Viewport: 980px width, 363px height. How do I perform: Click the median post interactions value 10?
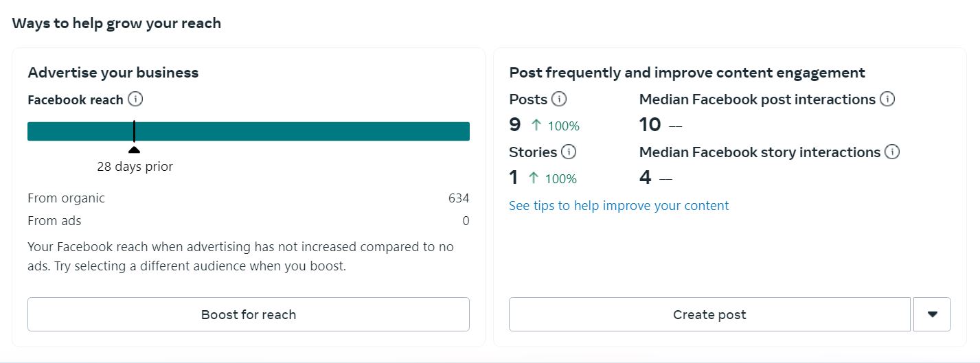650,125
